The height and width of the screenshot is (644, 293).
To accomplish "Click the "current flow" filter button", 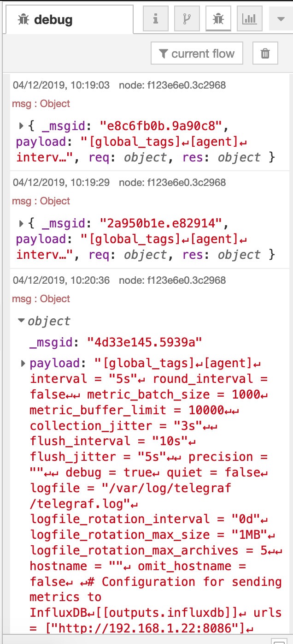I will [196, 54].
